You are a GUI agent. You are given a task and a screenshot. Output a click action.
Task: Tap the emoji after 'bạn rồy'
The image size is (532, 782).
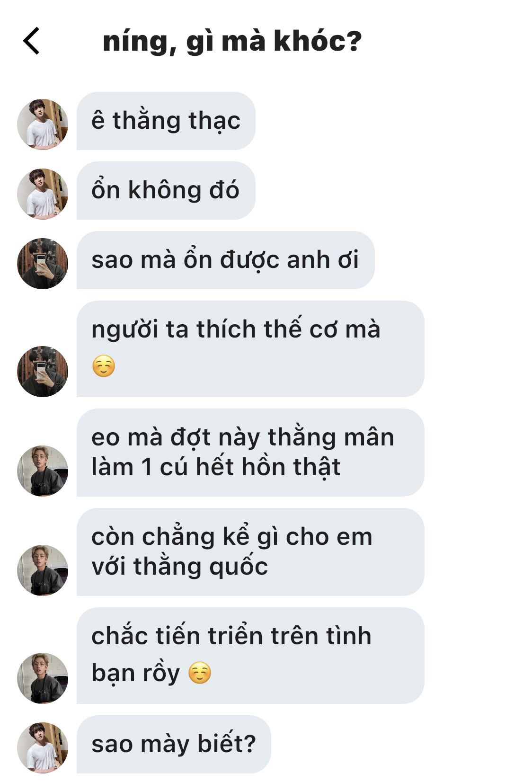coord(200,673)
